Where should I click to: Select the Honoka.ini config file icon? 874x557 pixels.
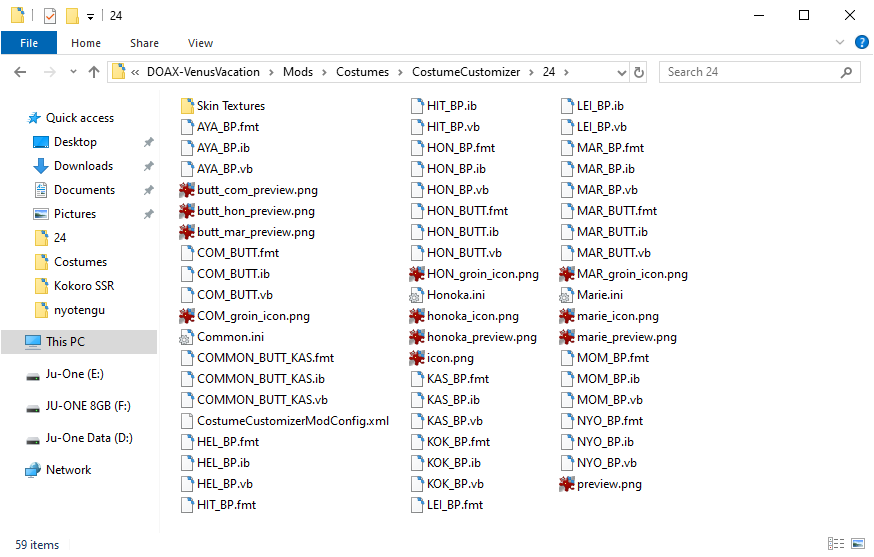pos(416,296)
